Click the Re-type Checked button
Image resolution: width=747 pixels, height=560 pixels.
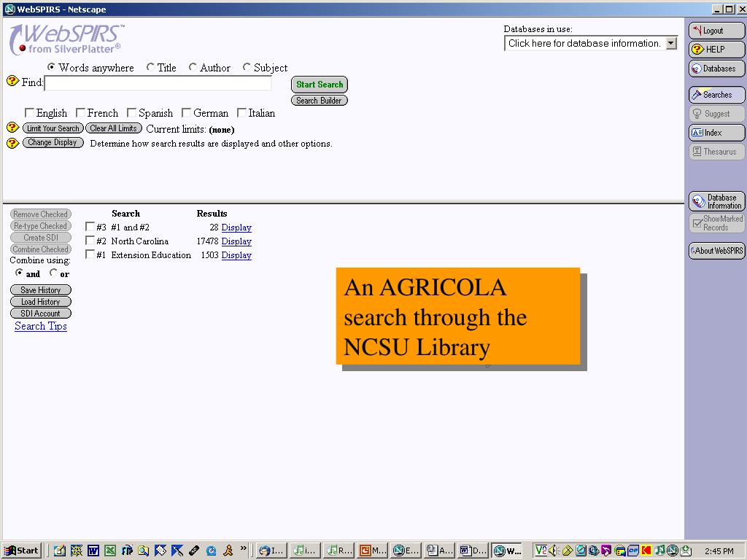[x=41, y=226]
